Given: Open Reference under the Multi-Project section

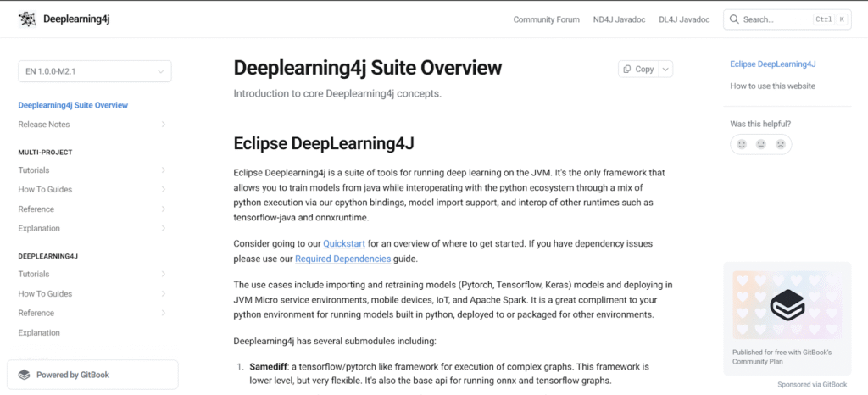Looking at the screenshot, I should click(36, 209).
